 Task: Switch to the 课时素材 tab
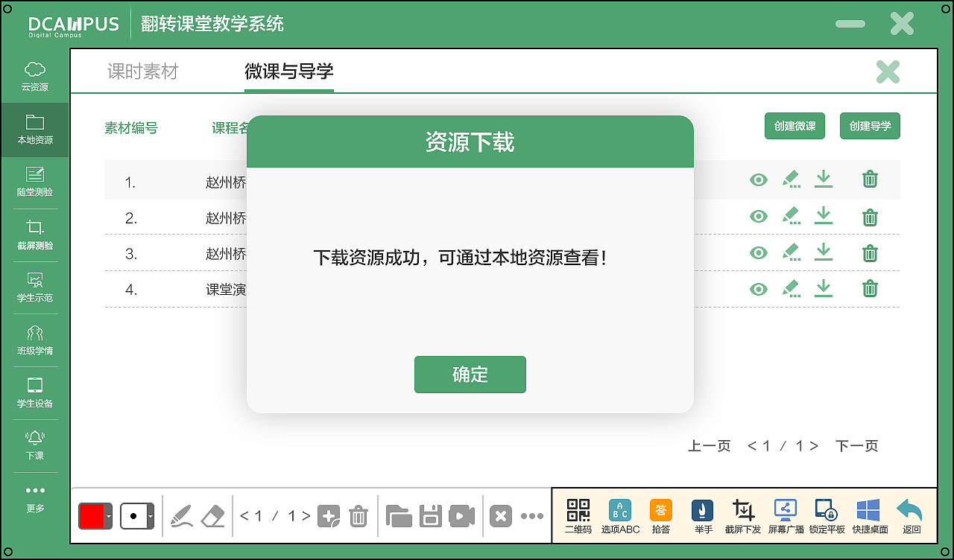143,71
